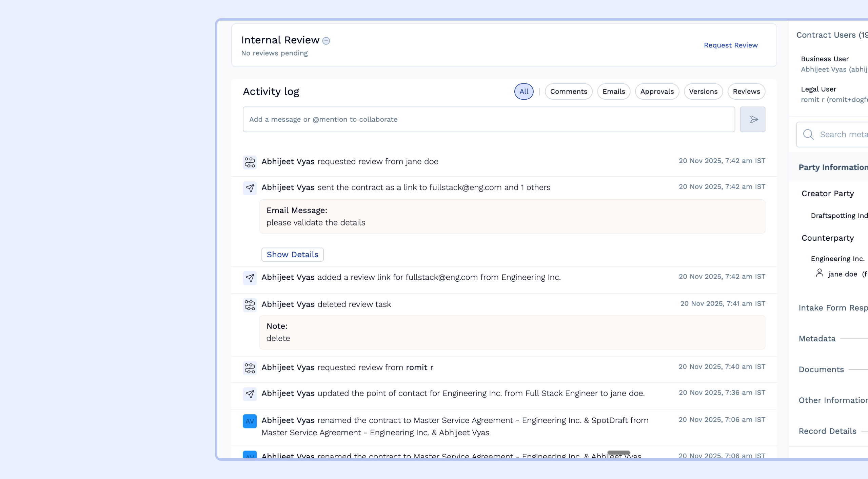This screenshot has width=868, height=479.
Task: Click paper plane icon beside point of contact update
Action: click(x=250, y=394)
